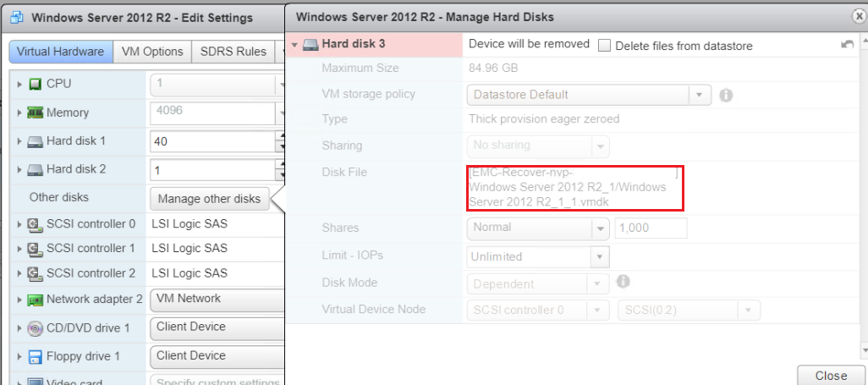Enable Delete files from datastore checkbox
This screenshot has height=385, width=868.
tap(604, 46)
